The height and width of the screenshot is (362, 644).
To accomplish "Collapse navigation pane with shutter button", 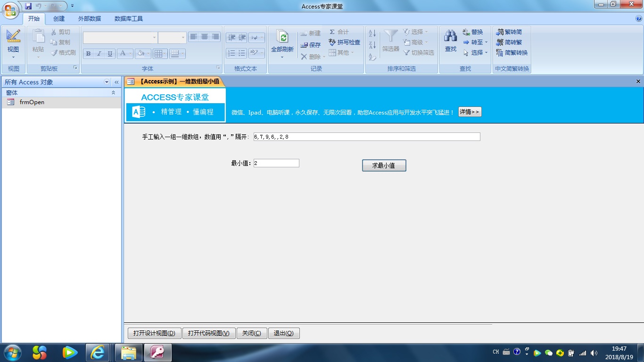I will tap(116, 82).
